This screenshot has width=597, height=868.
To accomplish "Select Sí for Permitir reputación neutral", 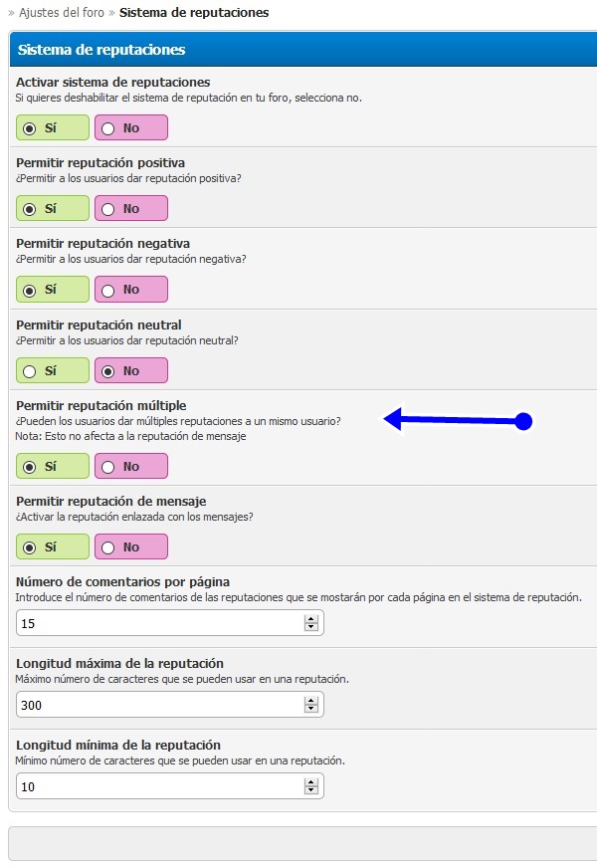I will pyautogui.click(x=30, y=371).
